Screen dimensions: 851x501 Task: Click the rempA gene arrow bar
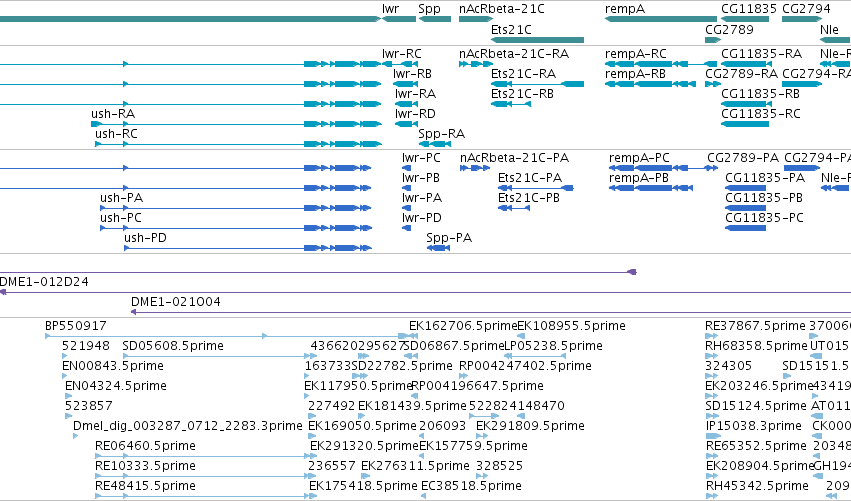tap(661, 19)
